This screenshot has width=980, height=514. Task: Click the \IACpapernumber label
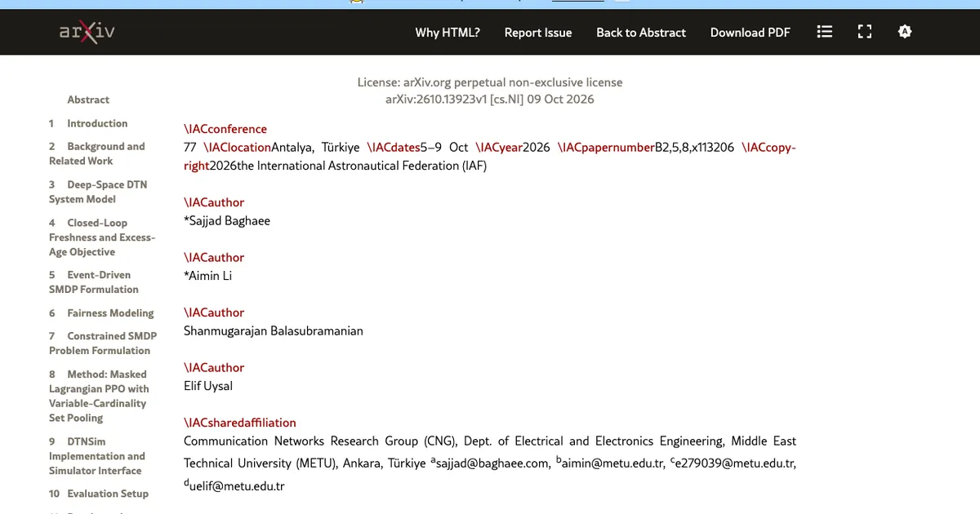(607, 148)
